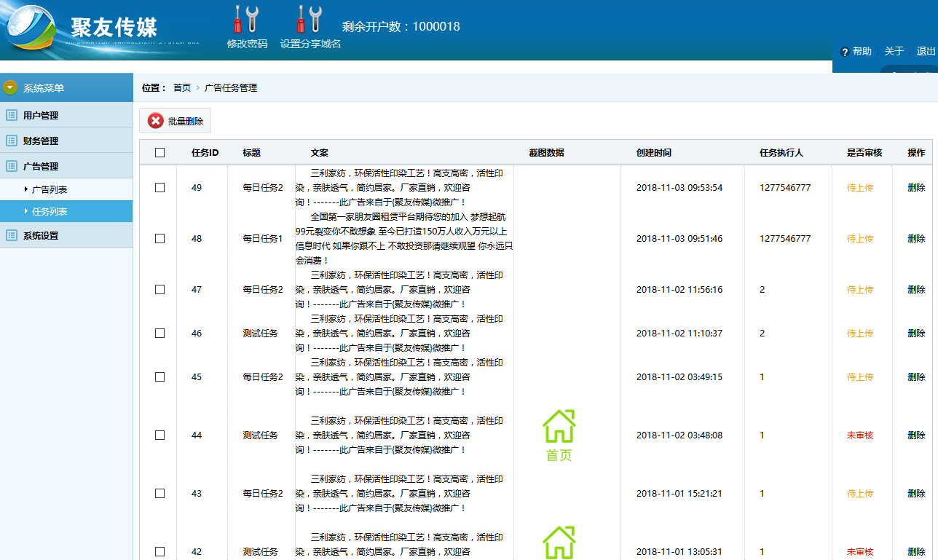The width and height of the screenshot is (938, 560).
Task: Tick the select-all checkbox in table header
Action: pyautogui.click(x=160, y=153)
